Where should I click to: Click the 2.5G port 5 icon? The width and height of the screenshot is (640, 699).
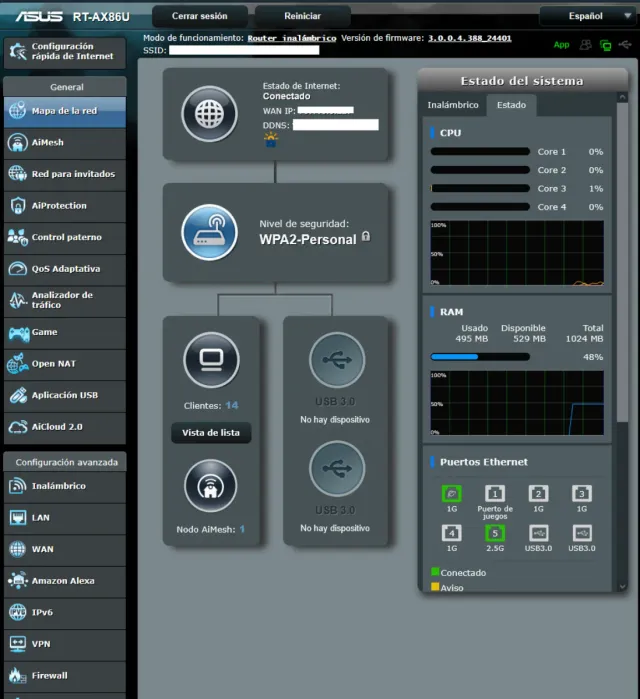pos(495,533)
